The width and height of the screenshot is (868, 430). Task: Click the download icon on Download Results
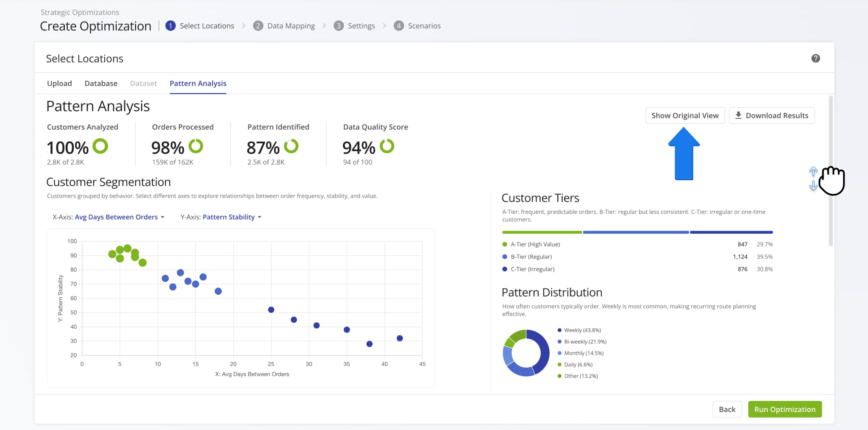(x=738, y=115)
